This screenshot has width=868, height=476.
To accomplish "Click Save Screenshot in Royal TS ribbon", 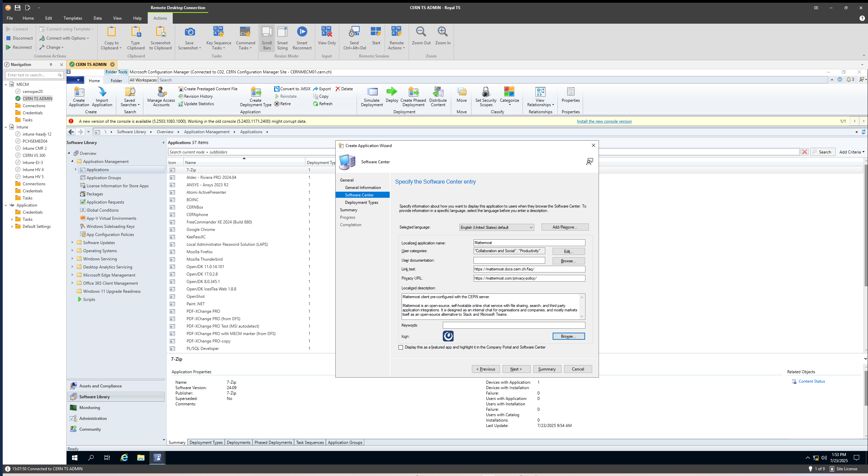I will [x=189, y=38].
